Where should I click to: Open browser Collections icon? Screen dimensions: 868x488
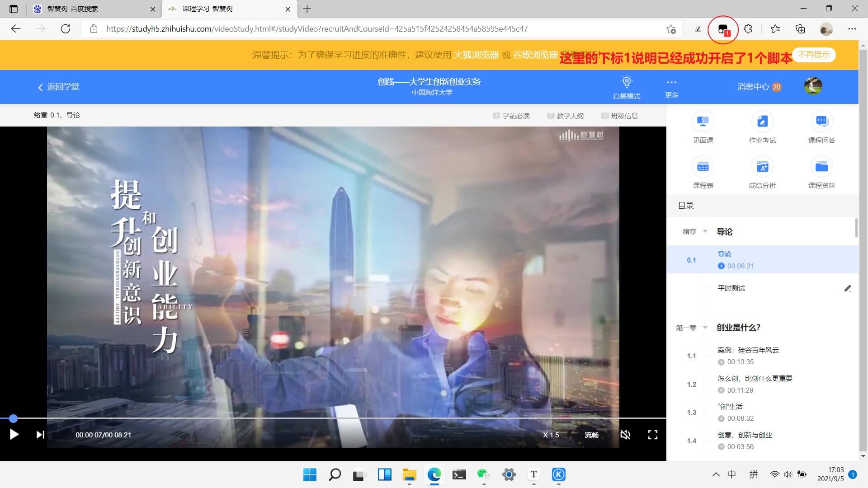click(800, 29)
